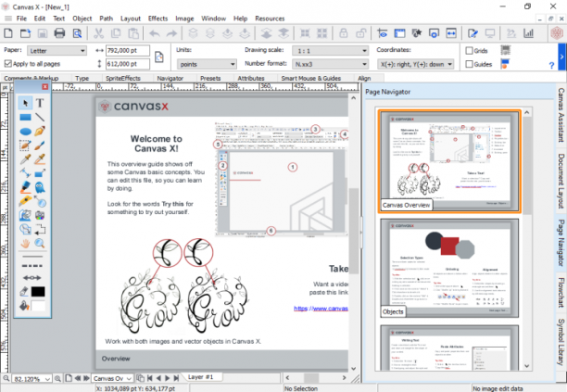Select the Hand pan tool

click(25, 244)
